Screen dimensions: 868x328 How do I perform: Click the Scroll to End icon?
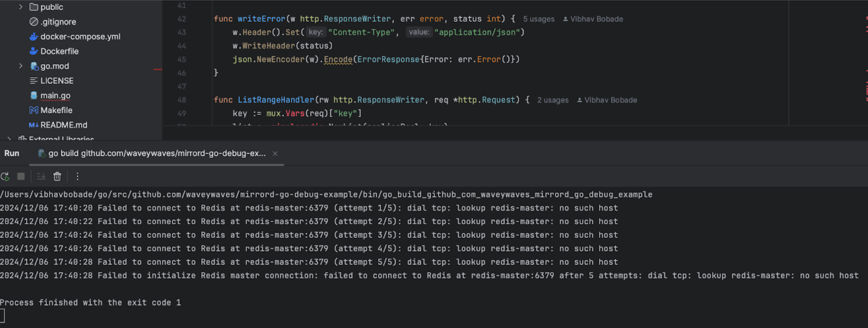coord(41,176)
